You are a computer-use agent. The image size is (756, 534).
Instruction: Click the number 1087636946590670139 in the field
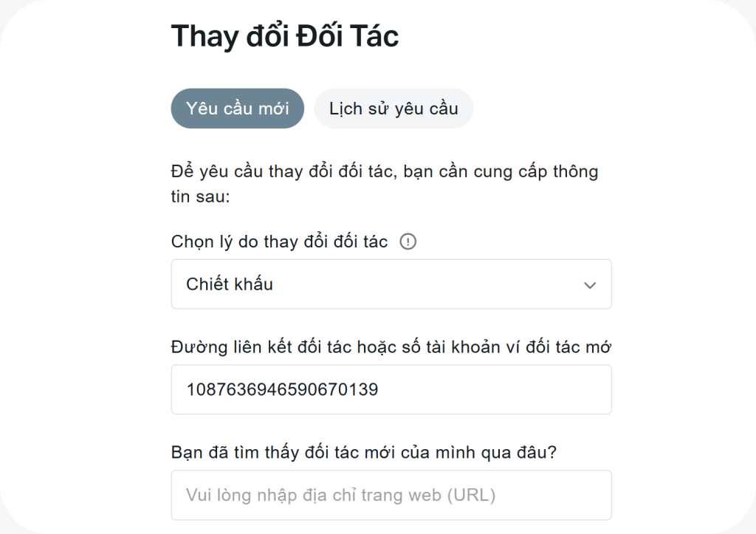pos(282,389)
